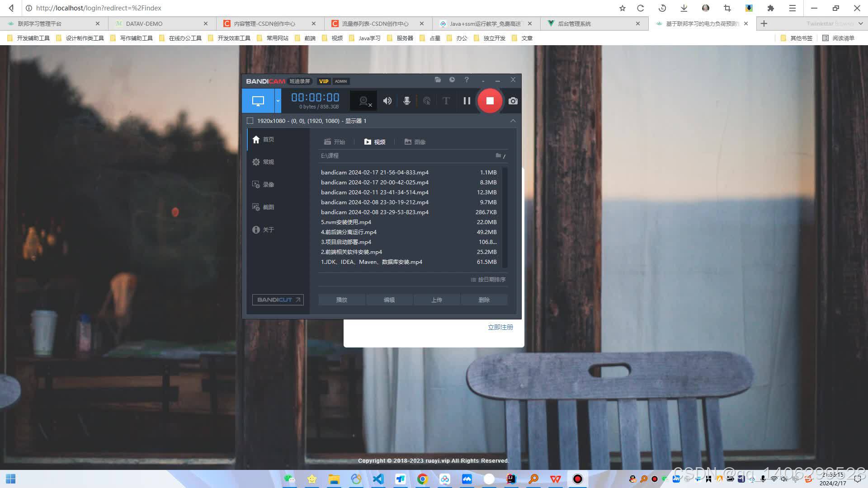868x488 pixels.
Task: Click the text overlay T icon
Action: coord(446,101)
